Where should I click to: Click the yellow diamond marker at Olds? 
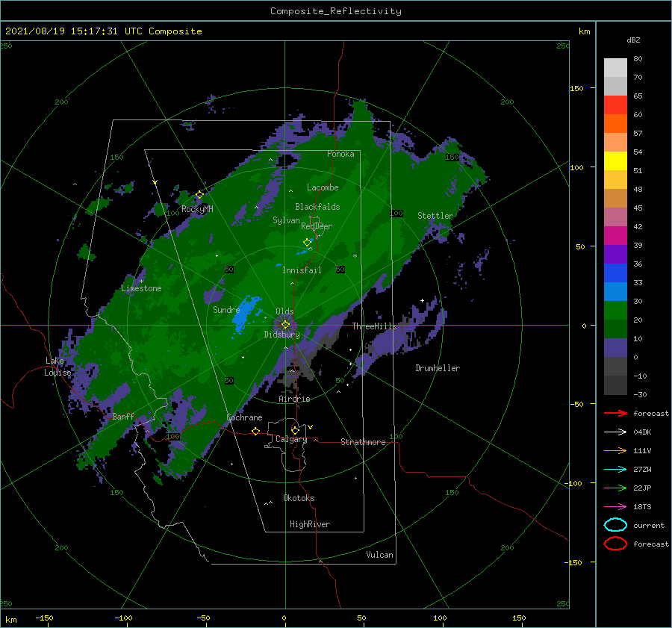(x=285, y=325)
